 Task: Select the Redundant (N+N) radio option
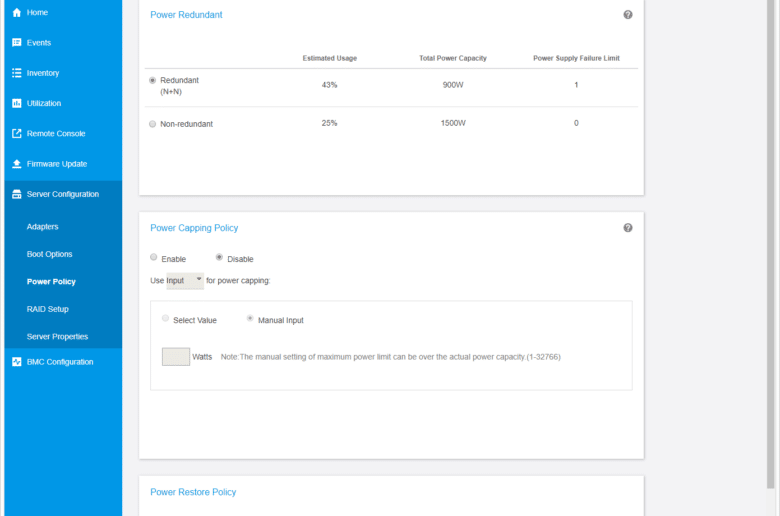click(x=153, y=80)
